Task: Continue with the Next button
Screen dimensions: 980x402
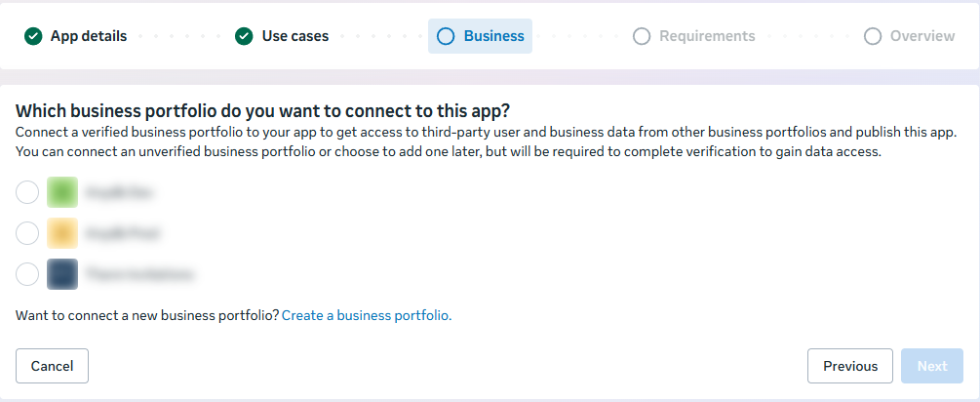Action: [x=932, y=366]
